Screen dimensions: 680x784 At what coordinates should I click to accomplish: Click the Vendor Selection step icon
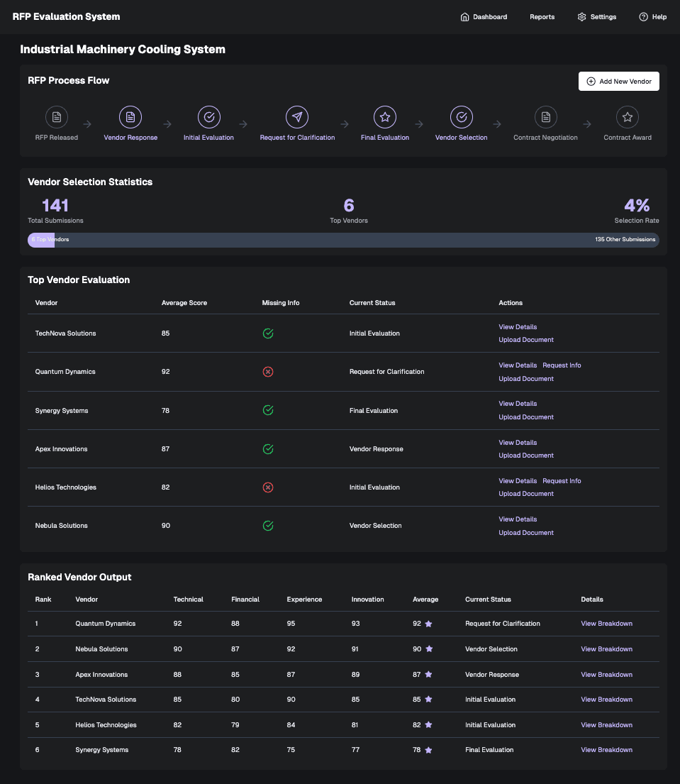(461, 117)
